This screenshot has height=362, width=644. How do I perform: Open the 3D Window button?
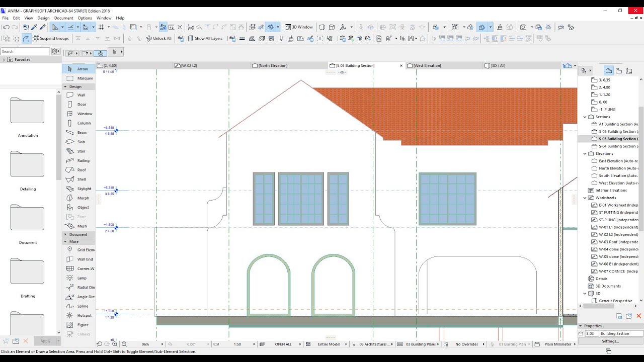(299, 27)
